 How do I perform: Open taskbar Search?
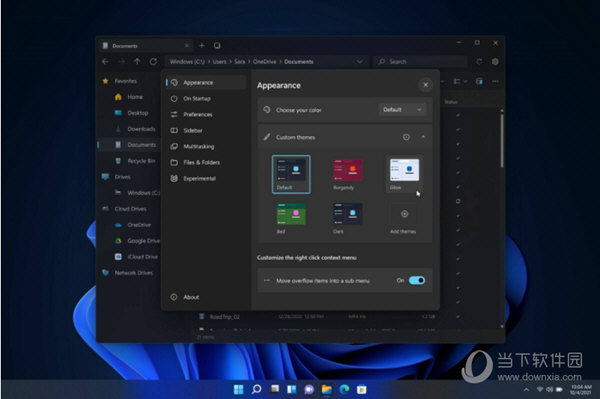(x=256, y=389)
